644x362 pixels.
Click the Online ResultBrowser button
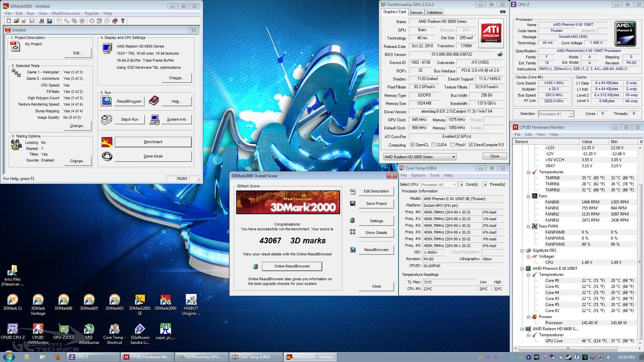(292, 266)
